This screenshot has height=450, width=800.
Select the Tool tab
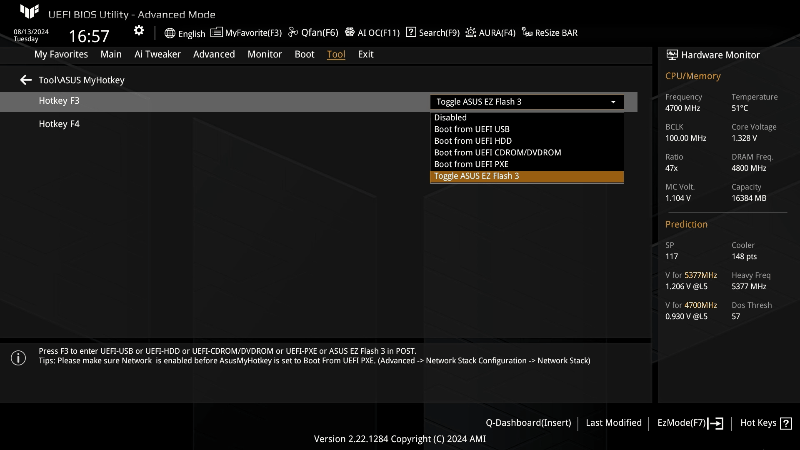(336, 54)
